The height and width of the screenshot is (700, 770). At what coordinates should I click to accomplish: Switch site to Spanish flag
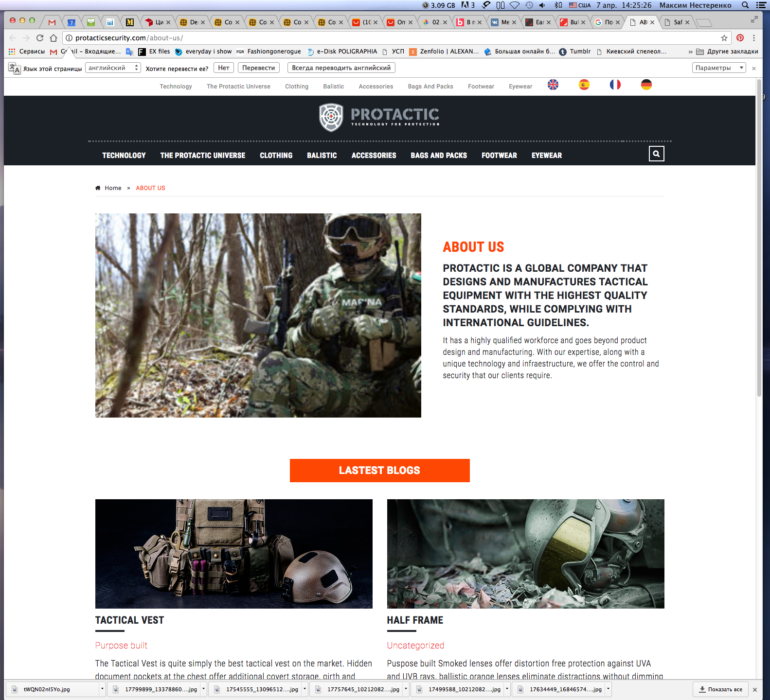[x=584, y=85]
